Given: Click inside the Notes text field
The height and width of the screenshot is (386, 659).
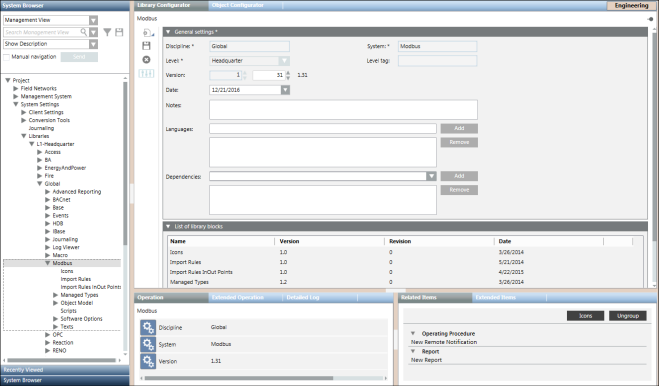Looking at the screenshot, I should pos(343,109).
